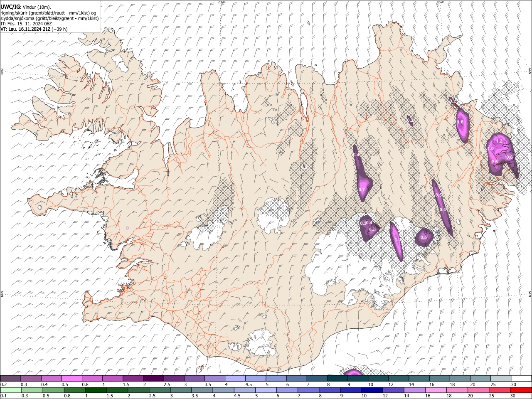The image size is (532, 399).
Task: Click the '0.3' snowfall value on the map
Action: click(363, 223)
